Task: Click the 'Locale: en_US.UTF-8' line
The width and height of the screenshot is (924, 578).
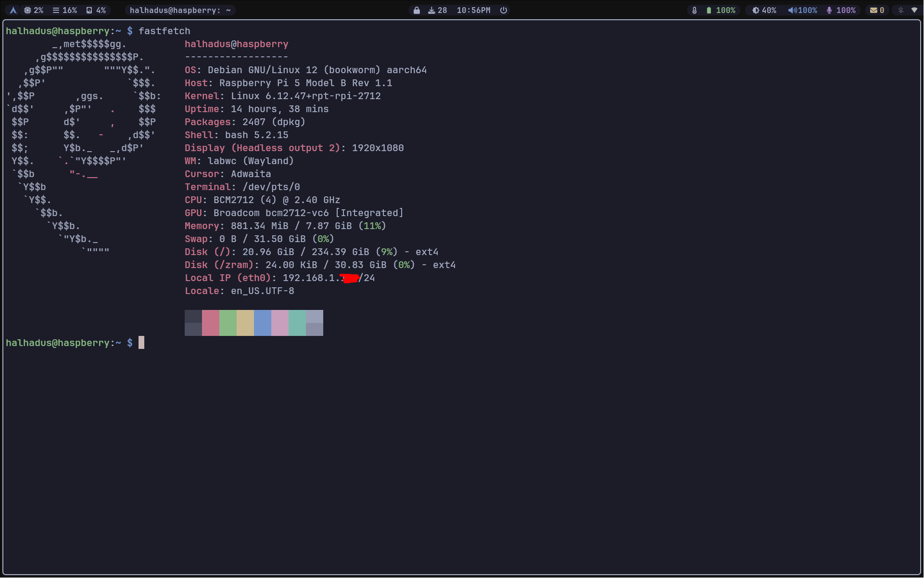Action: tap(239, 291)
